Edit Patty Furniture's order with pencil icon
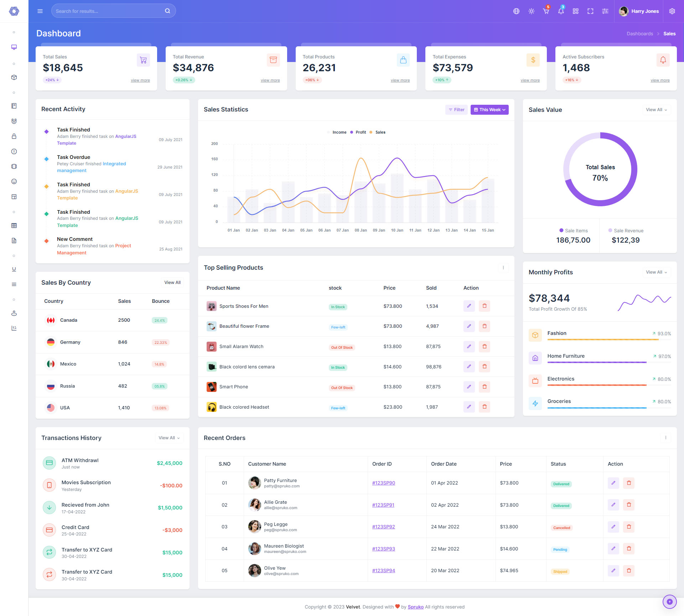This screenshot has height=616, width=684. (x=613, y=483)
